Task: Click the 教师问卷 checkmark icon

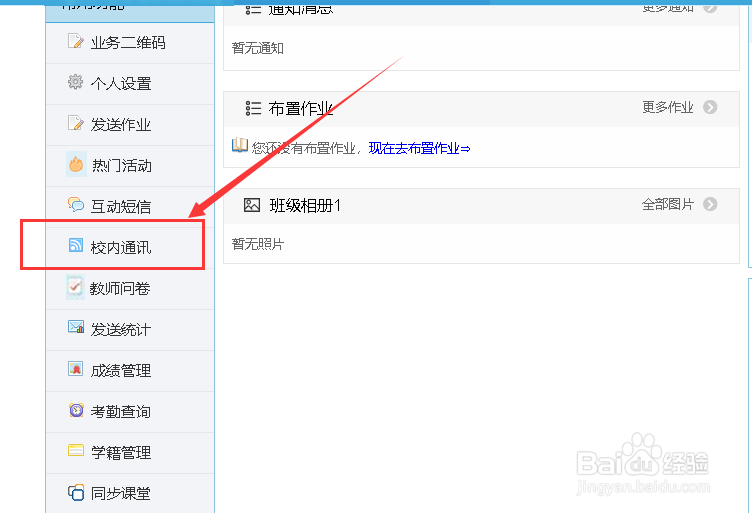Action: 75,287
